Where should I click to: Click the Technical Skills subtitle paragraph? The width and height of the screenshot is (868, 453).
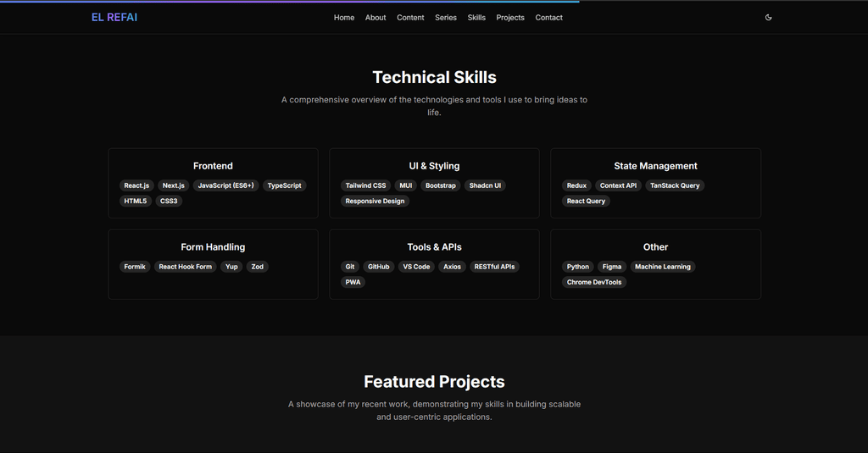click(434, 106)
